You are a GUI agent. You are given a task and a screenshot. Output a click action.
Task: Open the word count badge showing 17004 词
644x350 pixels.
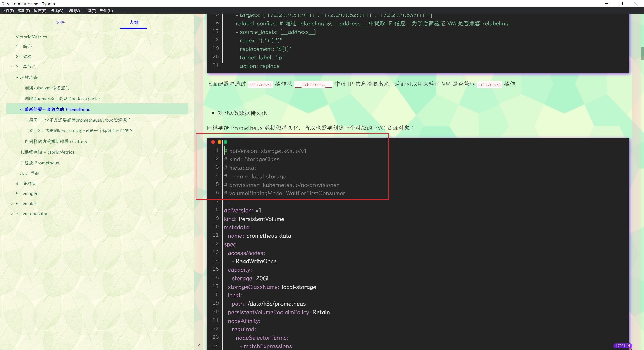tap(623, 346)
